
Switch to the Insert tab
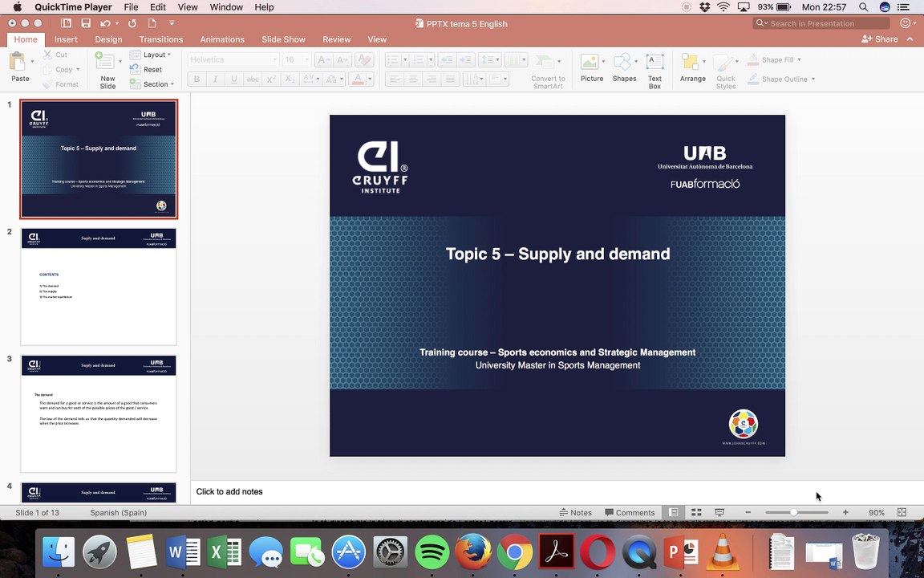pos(66,39)
